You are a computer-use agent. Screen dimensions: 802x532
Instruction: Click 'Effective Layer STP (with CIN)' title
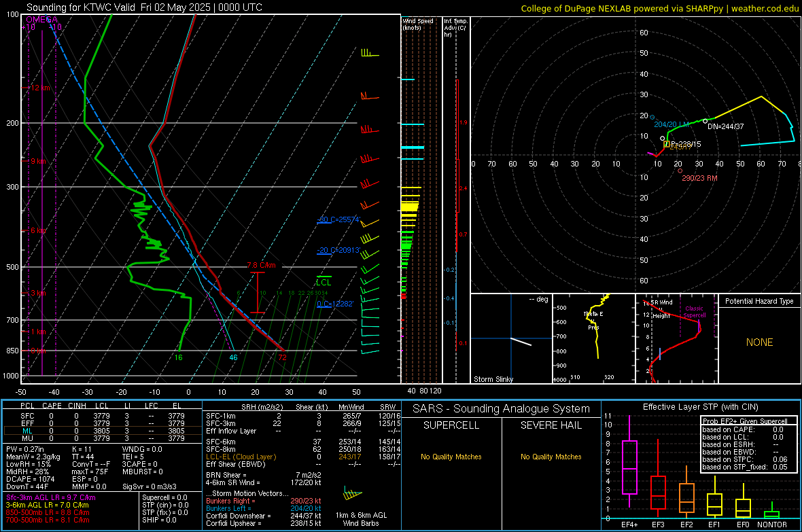700,407
